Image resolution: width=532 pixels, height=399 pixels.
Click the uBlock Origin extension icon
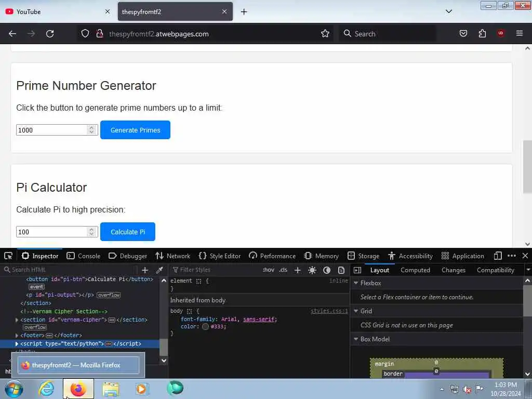501,33
